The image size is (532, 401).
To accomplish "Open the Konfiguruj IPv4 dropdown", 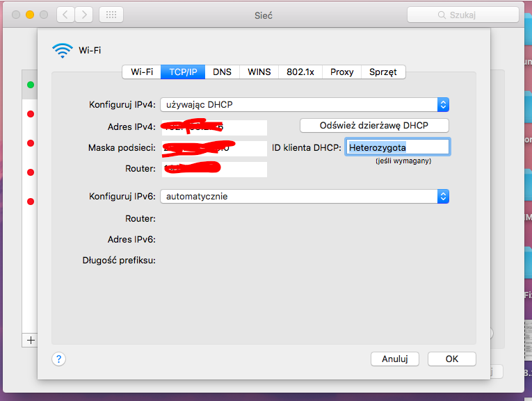I will click(305, 105).
